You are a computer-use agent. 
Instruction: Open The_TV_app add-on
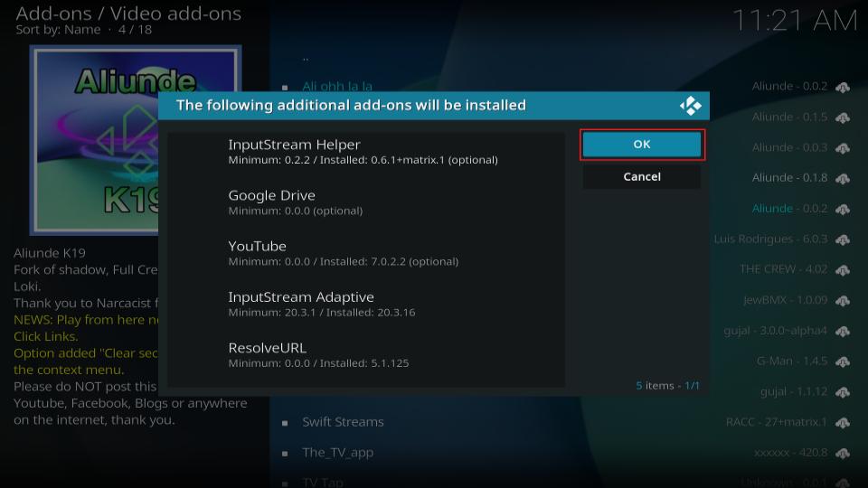click(337, 453)
